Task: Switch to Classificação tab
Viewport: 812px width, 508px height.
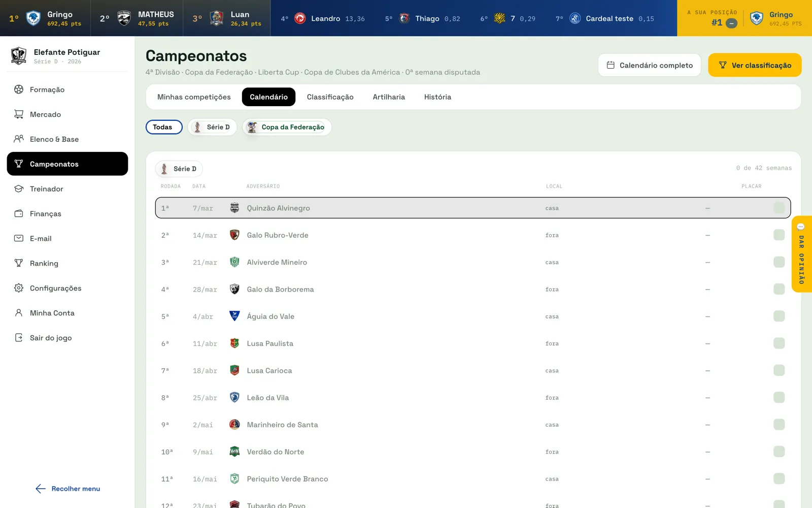Action: coord(330,97)
